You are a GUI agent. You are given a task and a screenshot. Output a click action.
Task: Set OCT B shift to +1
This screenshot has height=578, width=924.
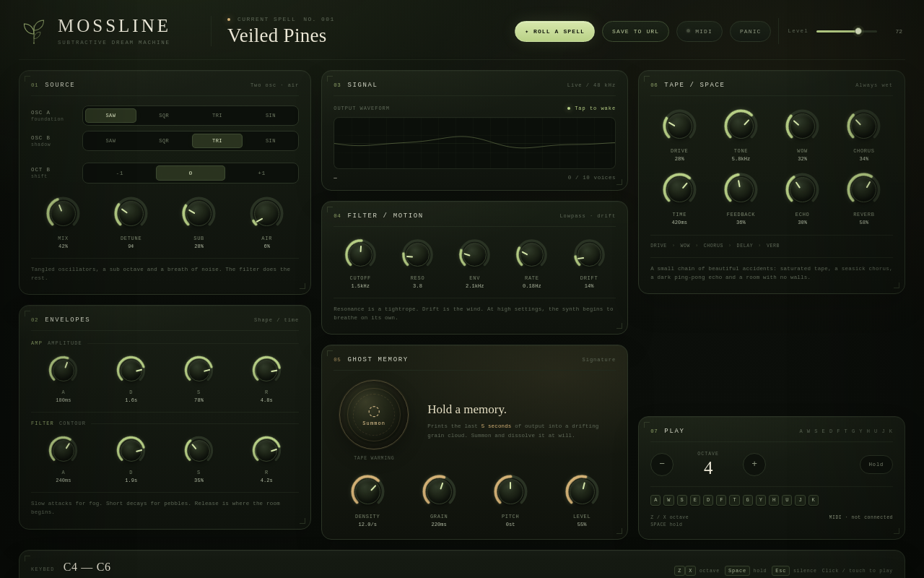[261, 173]
